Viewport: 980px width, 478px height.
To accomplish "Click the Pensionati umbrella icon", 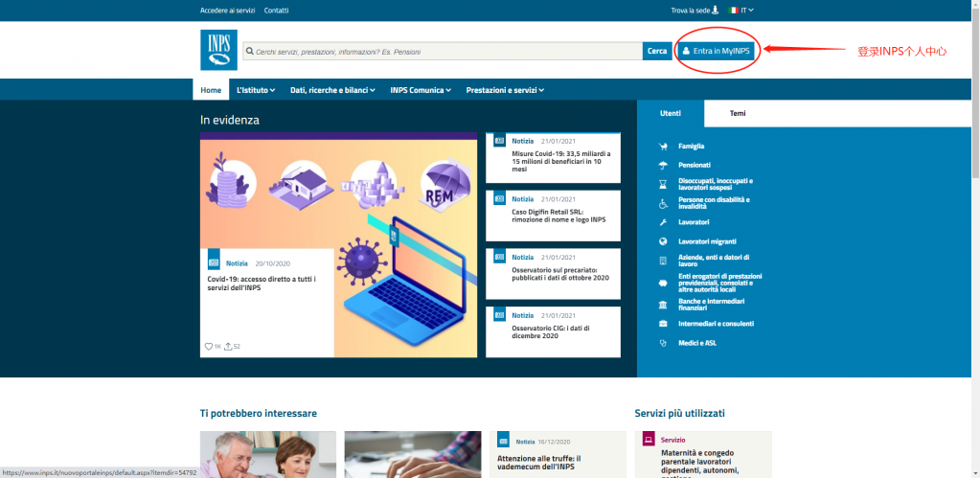I will (662, 165).
